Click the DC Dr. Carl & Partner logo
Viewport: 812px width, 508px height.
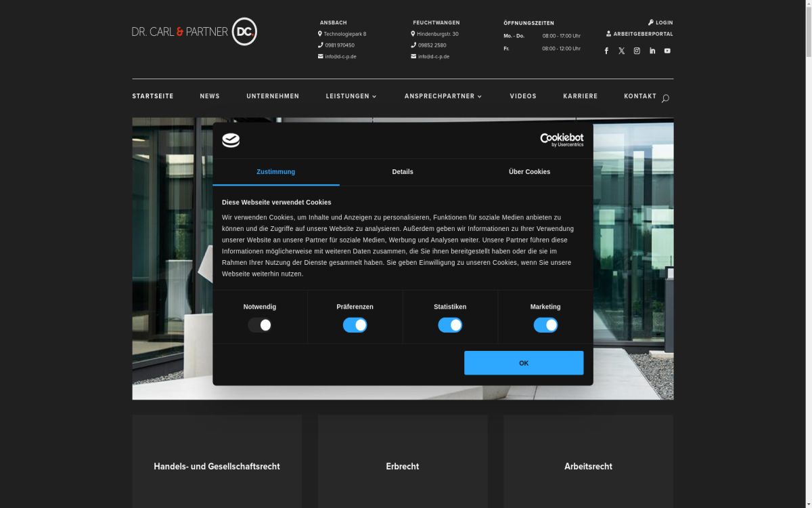coord(194,30)
